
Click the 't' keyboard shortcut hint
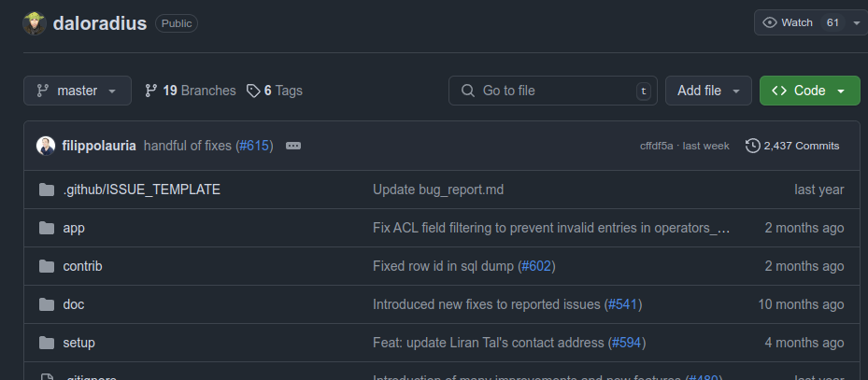pos(643,91)
